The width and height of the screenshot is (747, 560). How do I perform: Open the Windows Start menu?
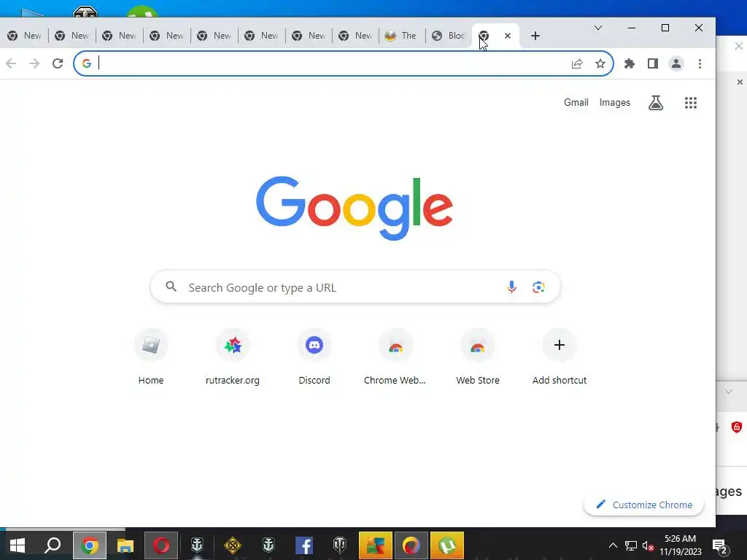(18, 545)
